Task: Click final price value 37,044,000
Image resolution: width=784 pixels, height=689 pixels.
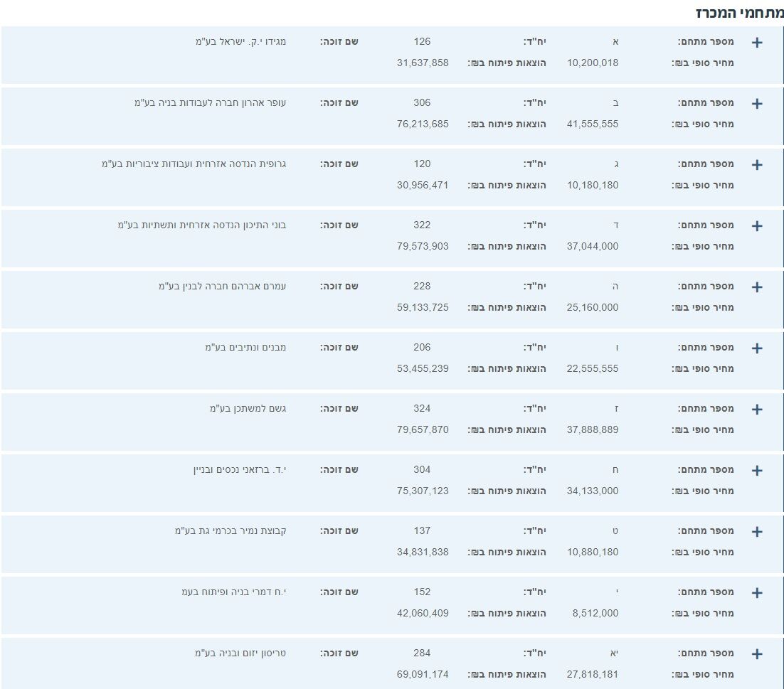Action: pyautogui.click(x=593, y=246)
